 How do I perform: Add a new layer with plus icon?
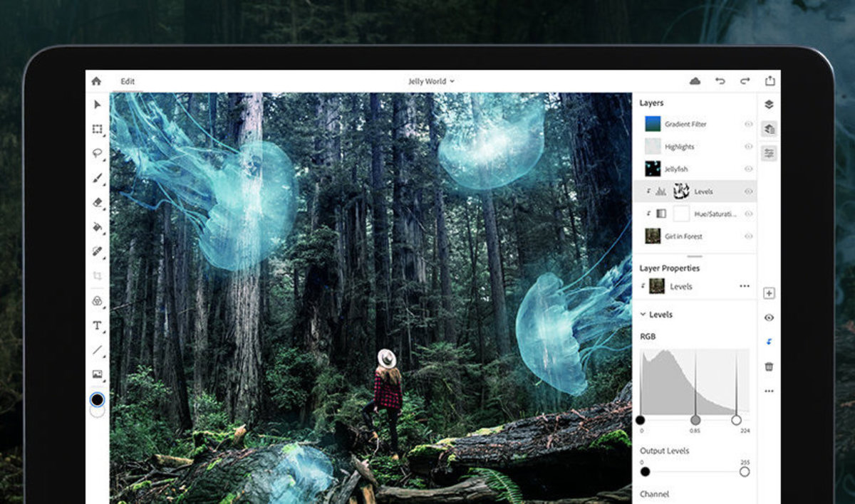[x=769, y=293]
